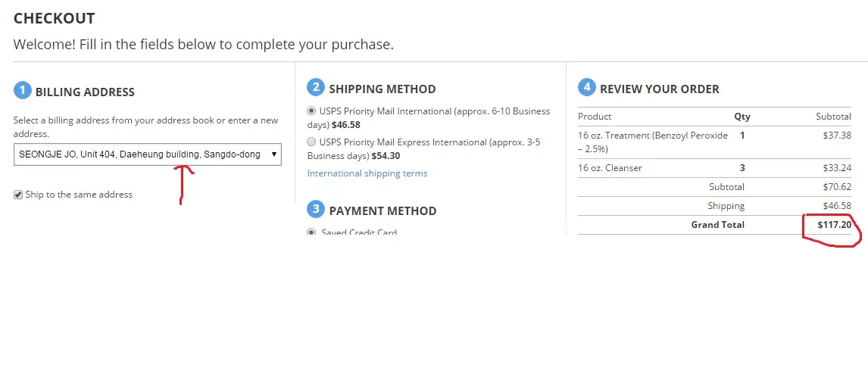Choose USPS Priority Mail Express International option
868x368 pixels.
point(311,142)
